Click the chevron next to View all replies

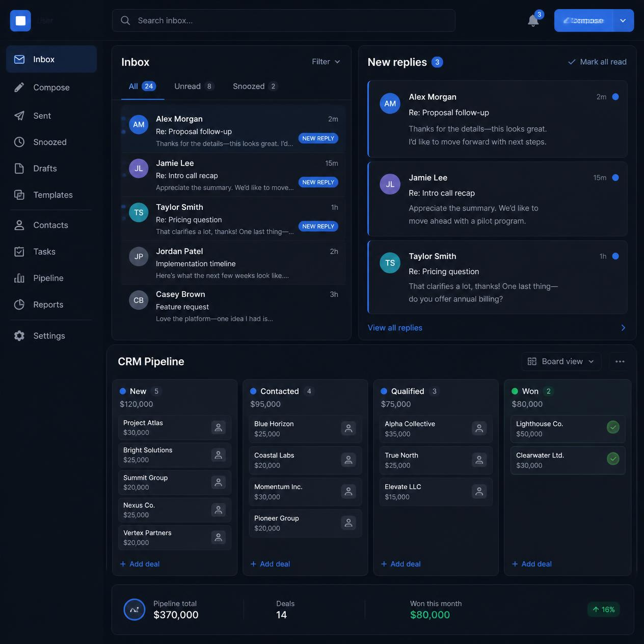[623, 328]
